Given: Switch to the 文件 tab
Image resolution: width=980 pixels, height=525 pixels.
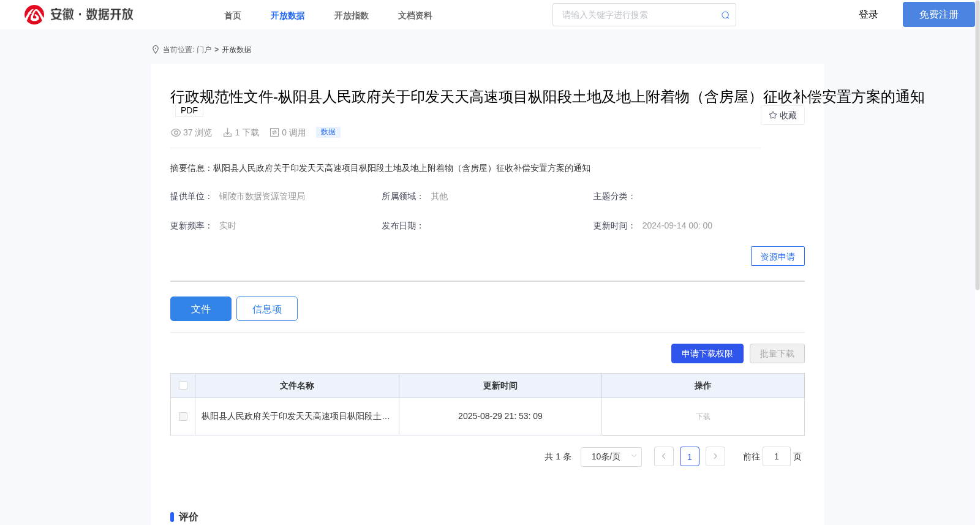Looking at the screenshot, I should coord(201,309).
